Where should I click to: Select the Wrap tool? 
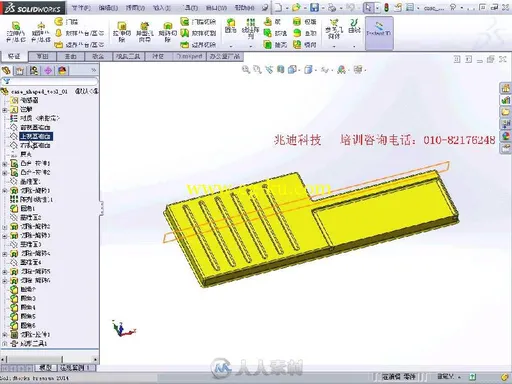click(304, 22)
